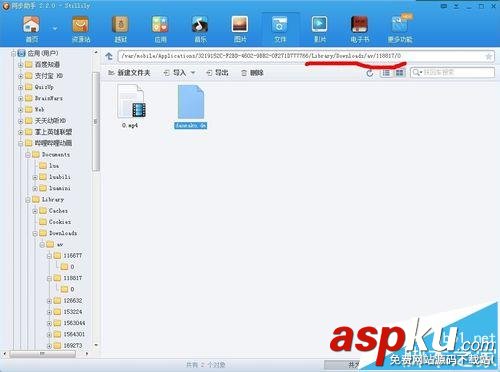Select the 118817 folder

point(68,278)
